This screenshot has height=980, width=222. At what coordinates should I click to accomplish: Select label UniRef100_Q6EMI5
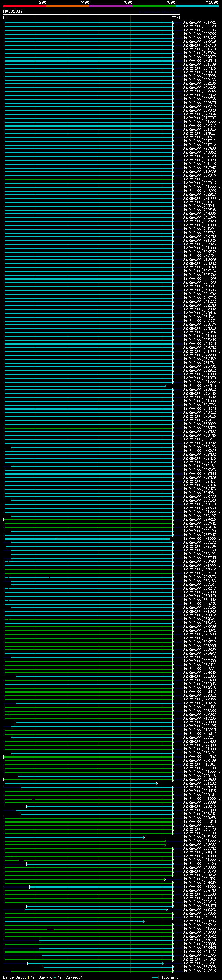pos(199,386)
